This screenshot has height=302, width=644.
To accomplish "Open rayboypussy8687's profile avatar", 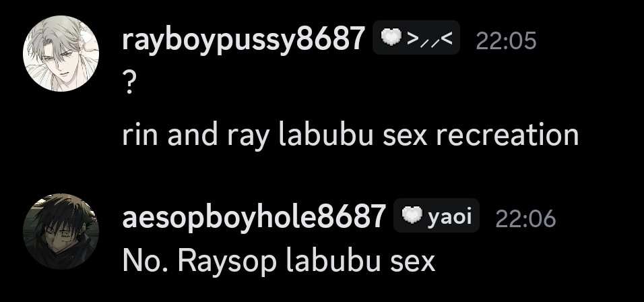I will coord(61,53).
